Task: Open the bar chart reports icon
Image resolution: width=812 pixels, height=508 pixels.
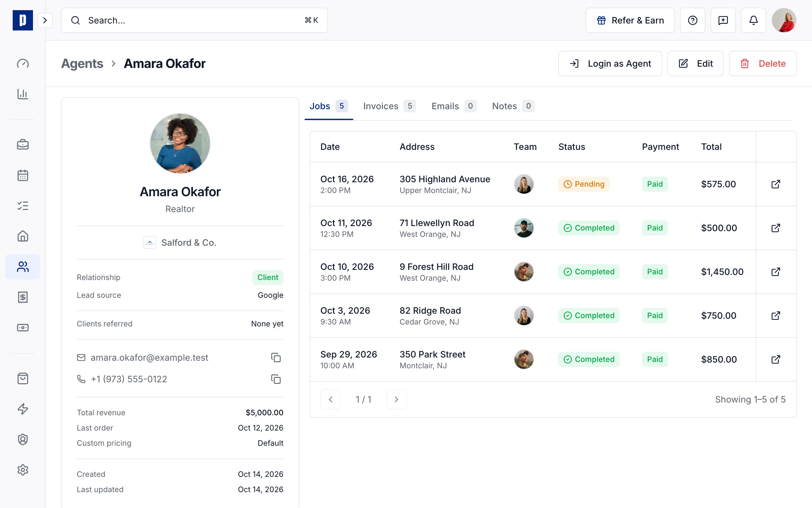Action: (x=23, y=94)
